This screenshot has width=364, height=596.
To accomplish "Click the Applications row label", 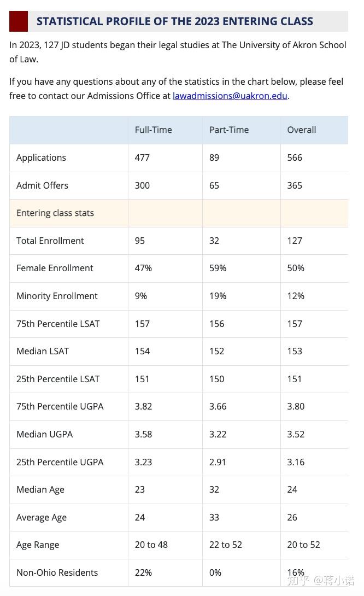I will tap(41, 157).
